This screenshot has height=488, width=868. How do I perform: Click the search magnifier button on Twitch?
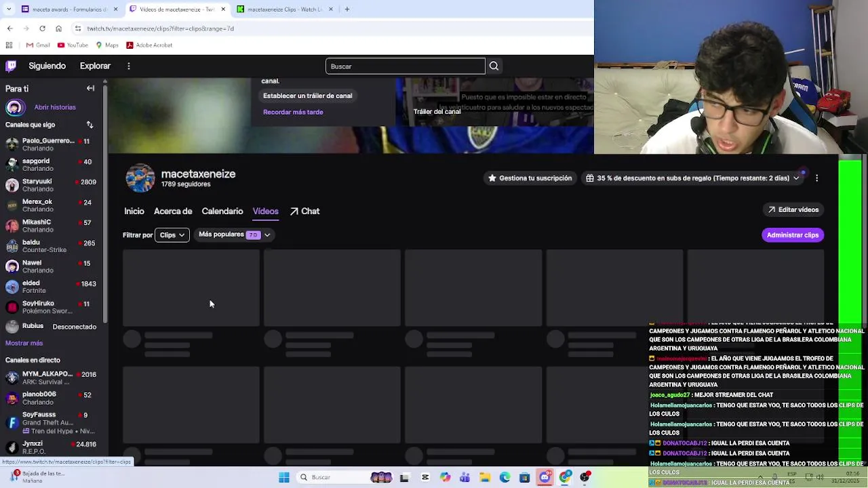494,66
